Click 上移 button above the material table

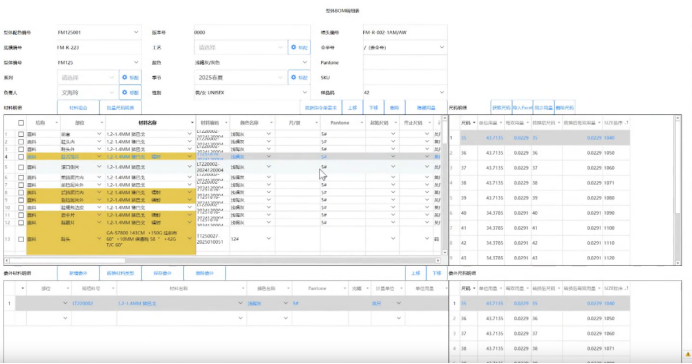tap(353, 108)
